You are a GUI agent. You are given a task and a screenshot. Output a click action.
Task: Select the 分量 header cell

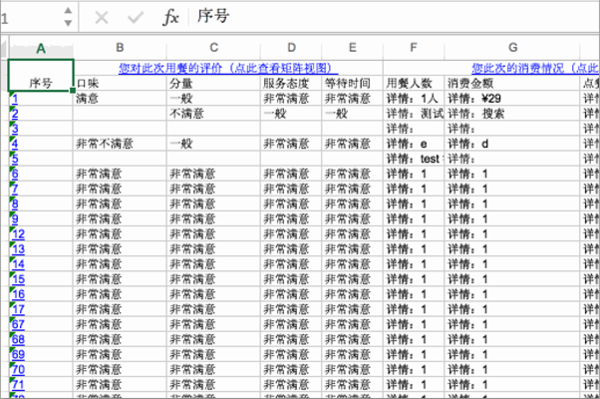click(214, 83)
